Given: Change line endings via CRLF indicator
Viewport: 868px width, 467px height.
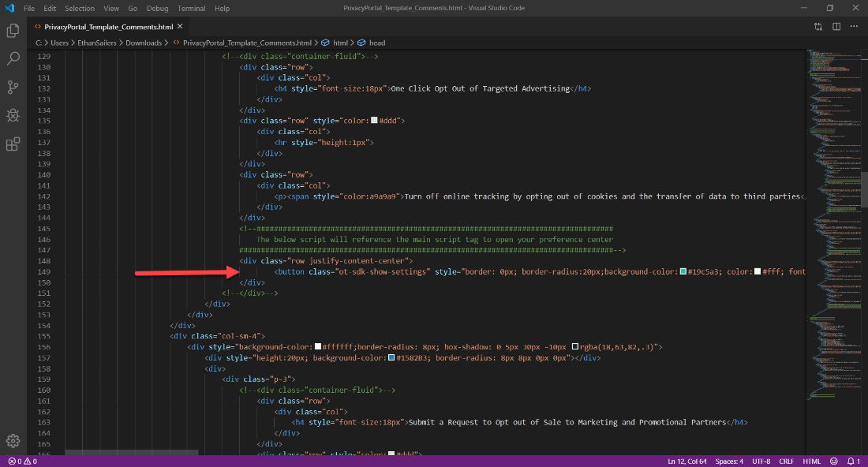Looking at the screenshot, I should click(x=786, y=461).
